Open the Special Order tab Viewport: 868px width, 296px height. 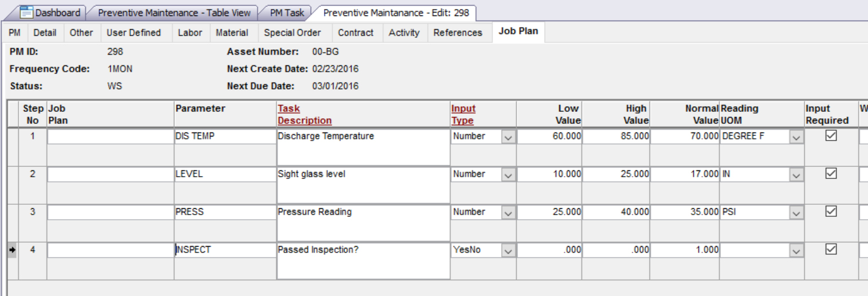pos(292,33)
